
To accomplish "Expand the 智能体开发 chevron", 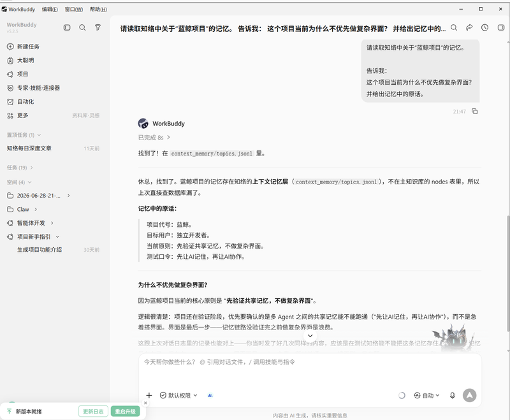I will 52,223.
